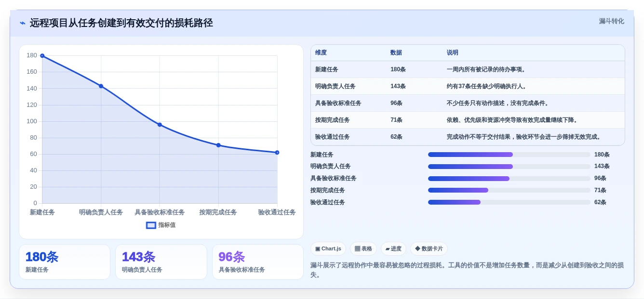Click the chart data point for 验收通过任务
644x299 pixels.
[x=277, y=153]
